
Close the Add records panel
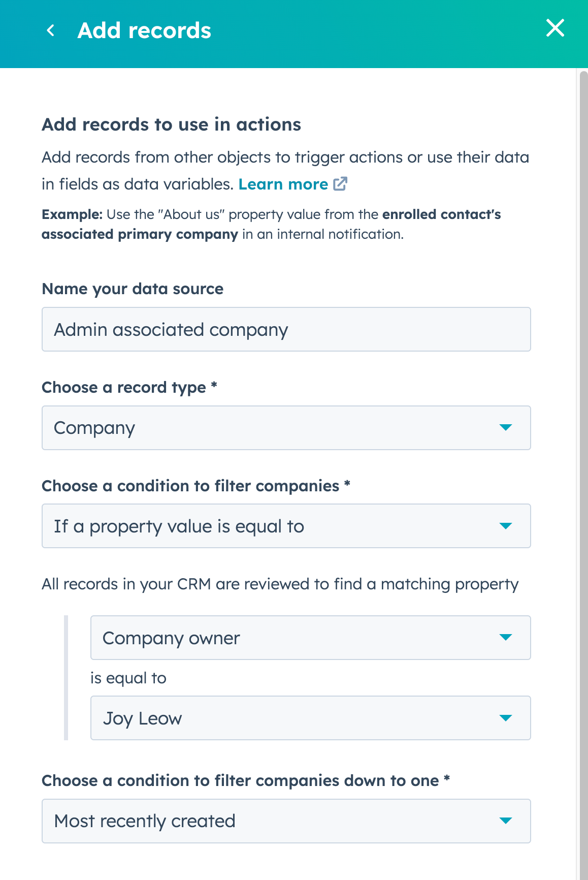pyautogui.click(x=556, y=29)
